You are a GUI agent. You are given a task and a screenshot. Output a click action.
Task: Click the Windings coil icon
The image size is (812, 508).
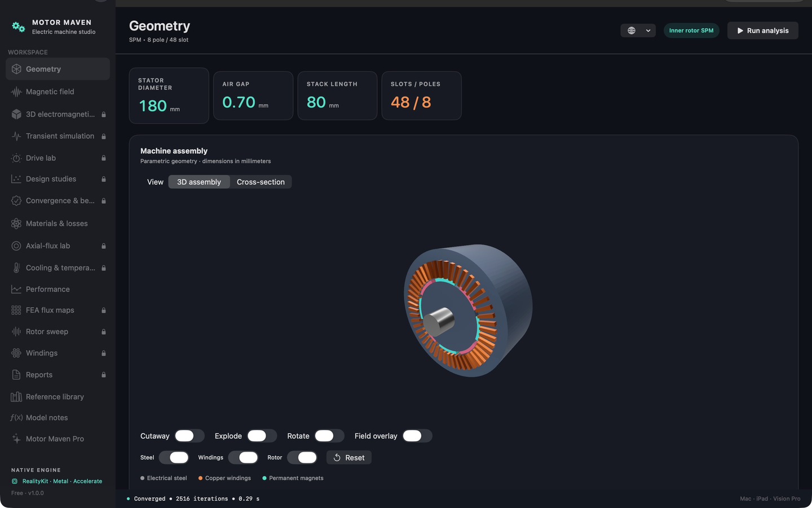[16, 353]
